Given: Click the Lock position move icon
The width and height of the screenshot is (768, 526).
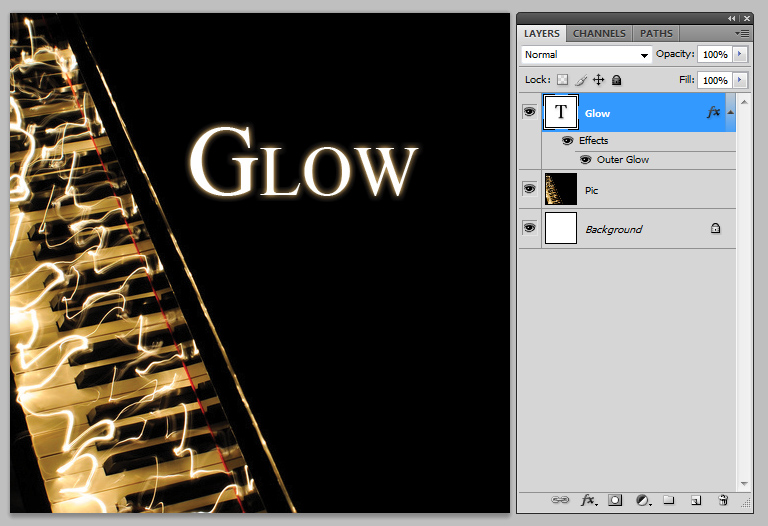Looking at the screenshot, I should pos(599,80).
